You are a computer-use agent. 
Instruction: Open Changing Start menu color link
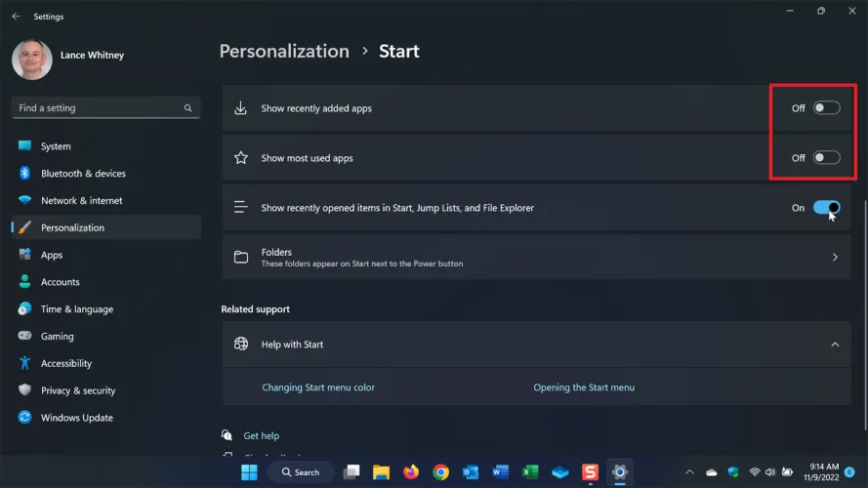(x=318, y=387)
